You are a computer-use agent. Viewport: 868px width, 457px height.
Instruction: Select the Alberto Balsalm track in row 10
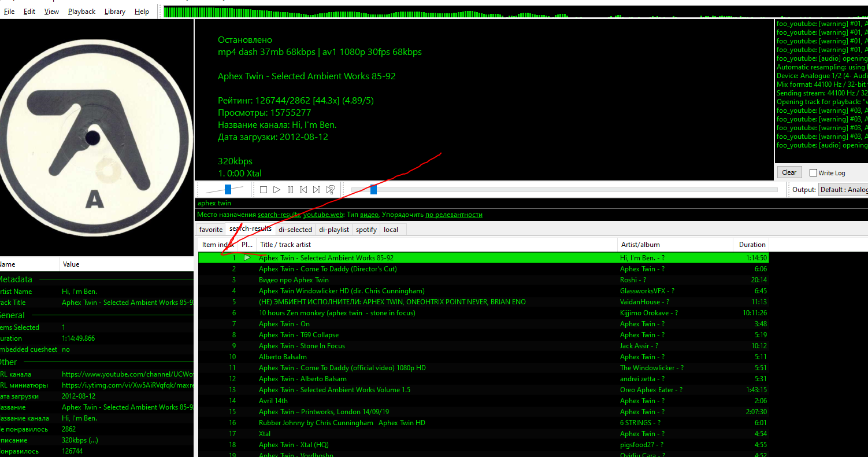pos(483,357)
